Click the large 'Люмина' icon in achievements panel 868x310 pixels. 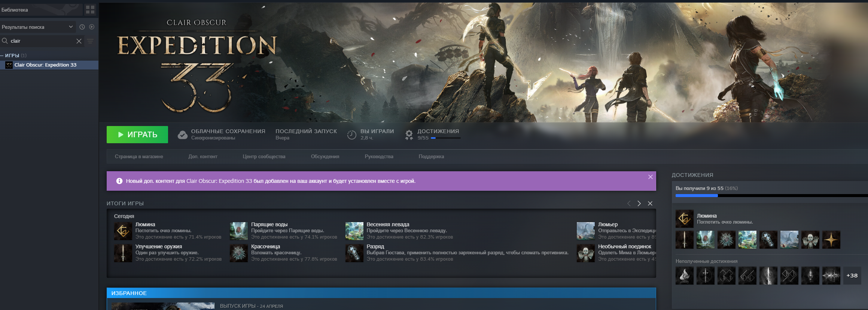(685, 219)
